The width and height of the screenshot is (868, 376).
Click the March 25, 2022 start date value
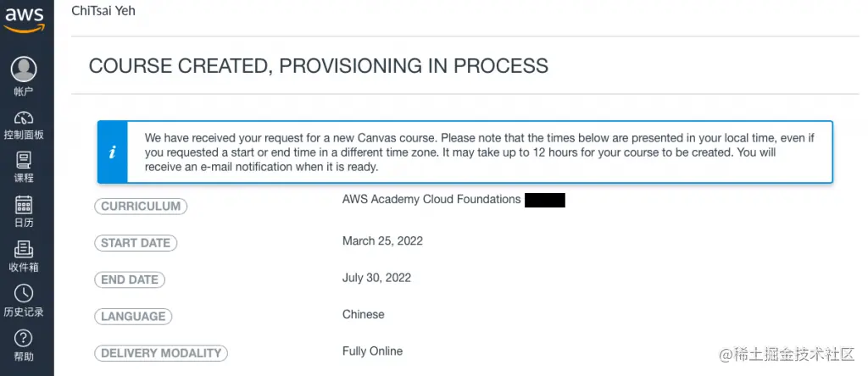point(382,241)
